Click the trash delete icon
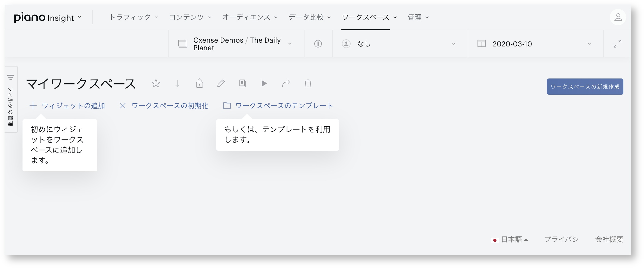 [x=308, y=83]
